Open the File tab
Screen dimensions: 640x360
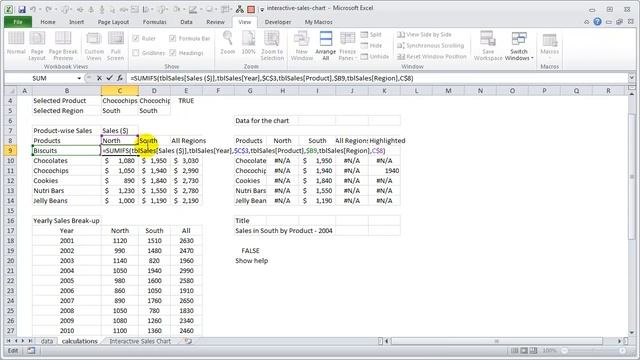18,22
